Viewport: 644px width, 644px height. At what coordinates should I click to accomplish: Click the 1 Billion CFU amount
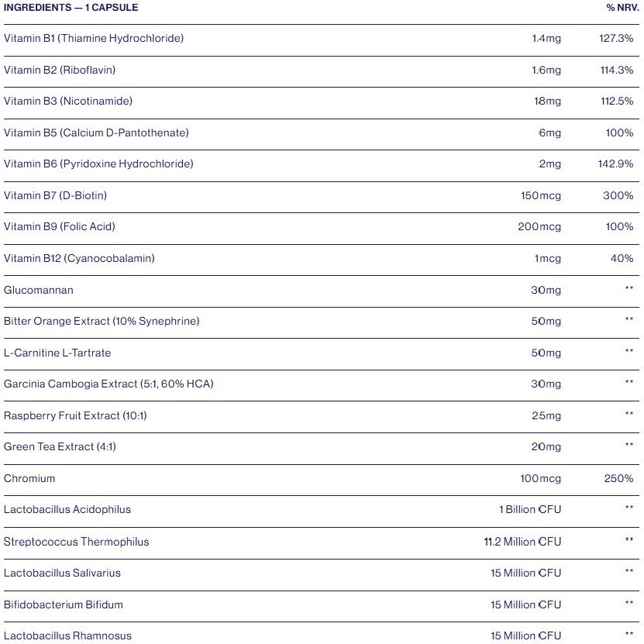point(530,510)
